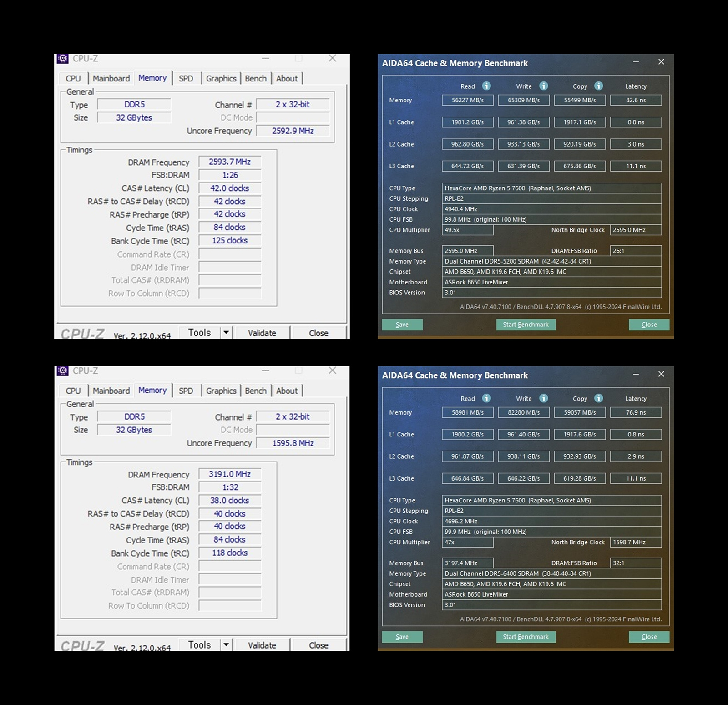Click Tools button in bottom CPU-Z

(199, 645)
